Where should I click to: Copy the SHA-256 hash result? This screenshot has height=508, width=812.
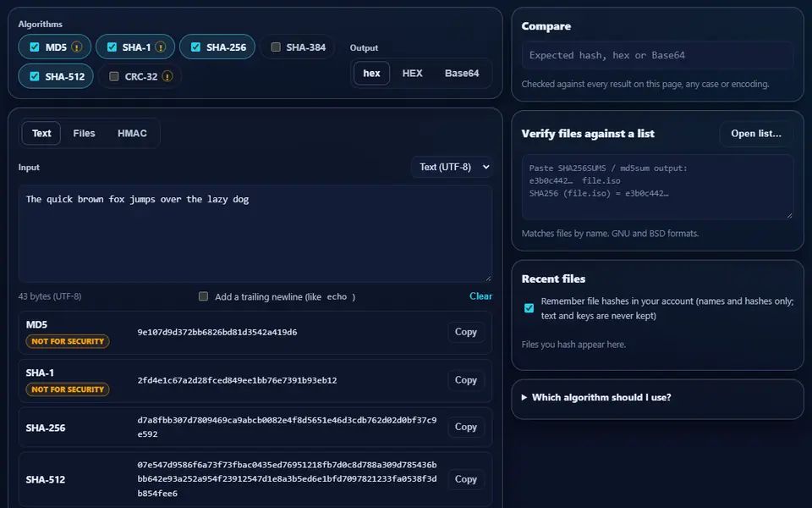pos(465,427)
